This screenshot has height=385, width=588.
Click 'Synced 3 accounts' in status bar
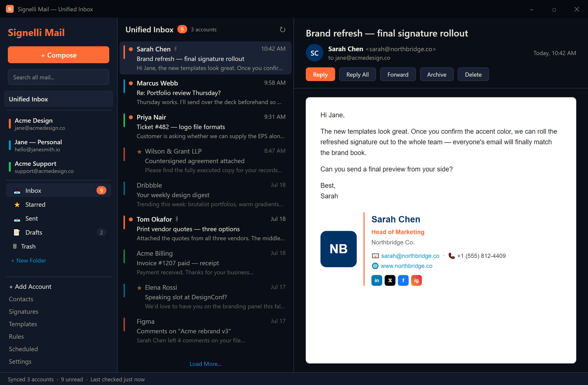tap(31, 379)
